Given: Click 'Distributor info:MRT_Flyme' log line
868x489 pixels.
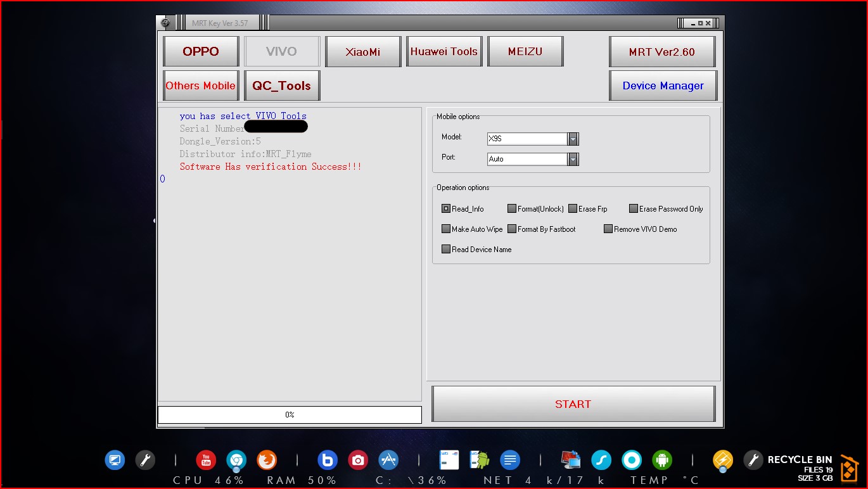Looking at the screenshot, I should pyautogui.click(x=245, y=154).
